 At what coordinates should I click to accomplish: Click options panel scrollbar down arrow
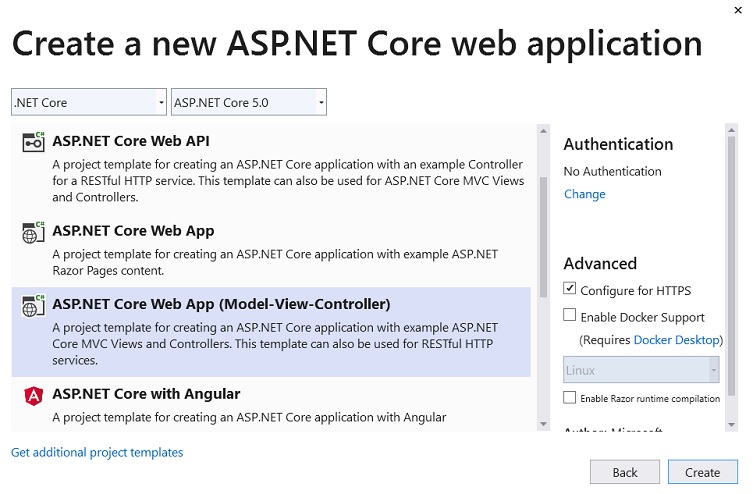click(x=731, y=425)
